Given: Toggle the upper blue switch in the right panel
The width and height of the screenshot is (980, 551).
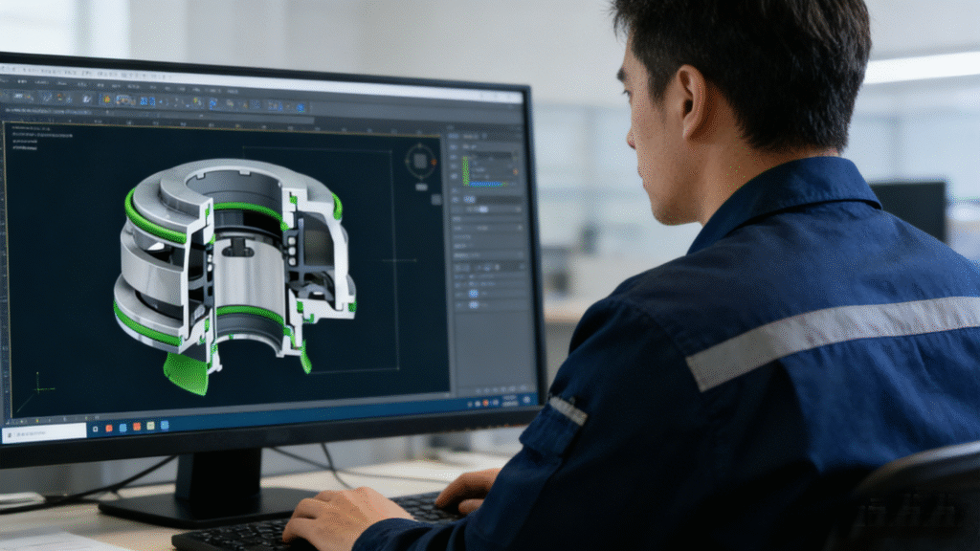Looking at the screenshot, I should click(x=473, y=295).
